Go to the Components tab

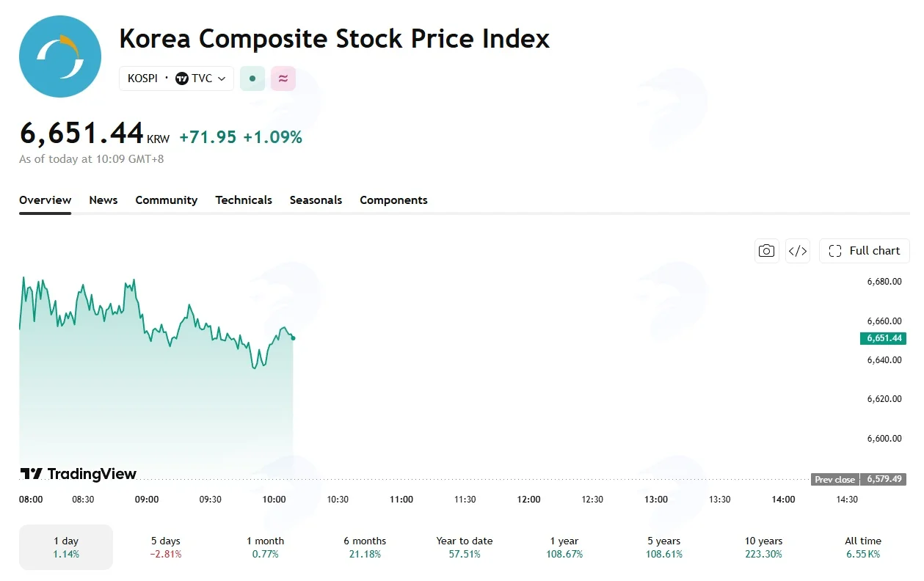coord(393,200)
